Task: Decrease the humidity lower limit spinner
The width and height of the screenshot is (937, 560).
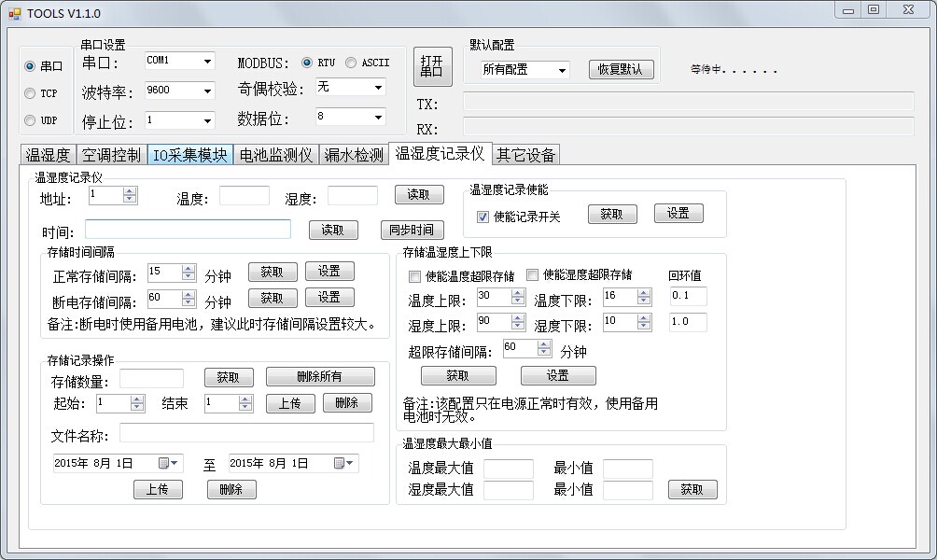Action: click(x=644, y=326)
